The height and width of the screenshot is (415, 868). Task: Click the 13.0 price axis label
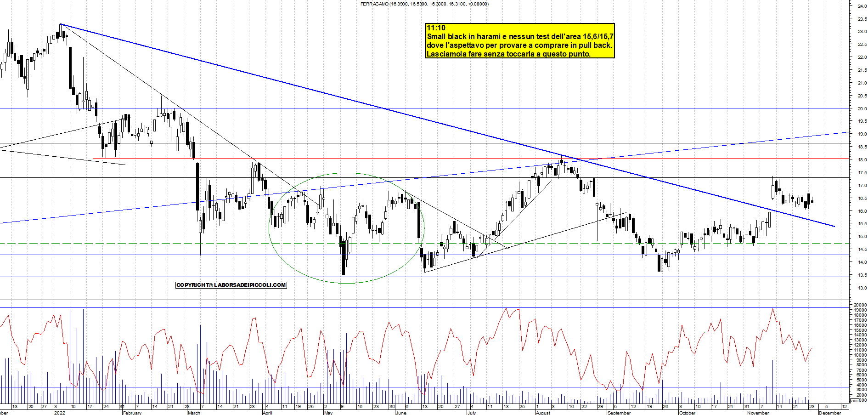[x=862, y=288]
